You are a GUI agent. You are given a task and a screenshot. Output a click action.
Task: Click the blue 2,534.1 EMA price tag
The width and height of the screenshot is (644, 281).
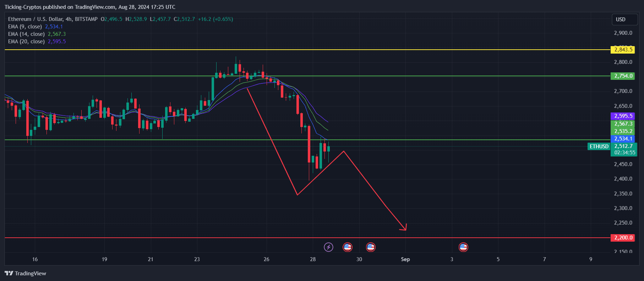[623, 139]
